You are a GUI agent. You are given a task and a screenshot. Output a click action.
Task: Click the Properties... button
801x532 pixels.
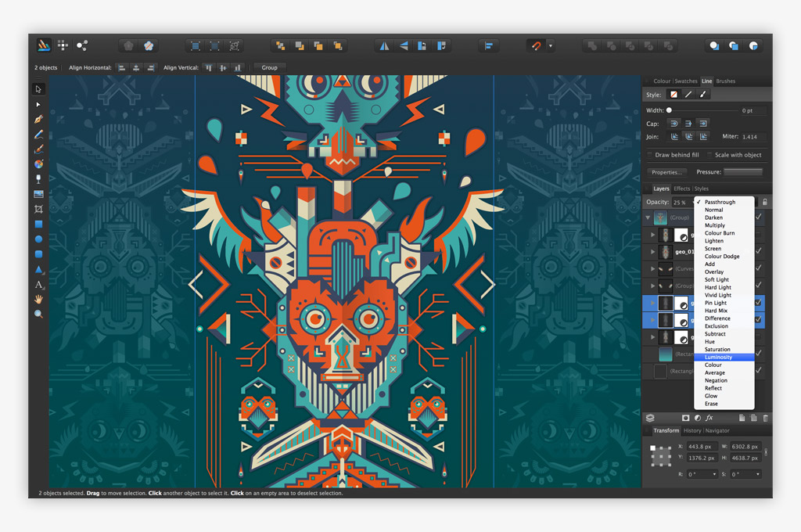coord(666,172)
